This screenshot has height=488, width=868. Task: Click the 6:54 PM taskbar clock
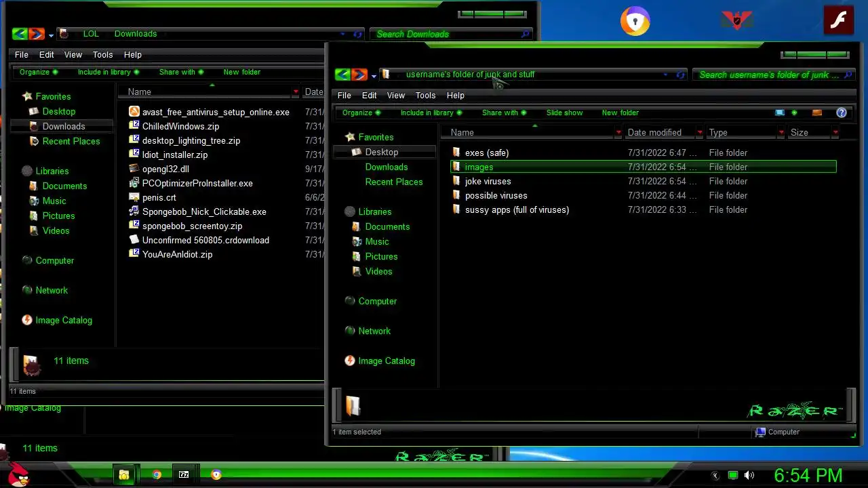[808, 475]
